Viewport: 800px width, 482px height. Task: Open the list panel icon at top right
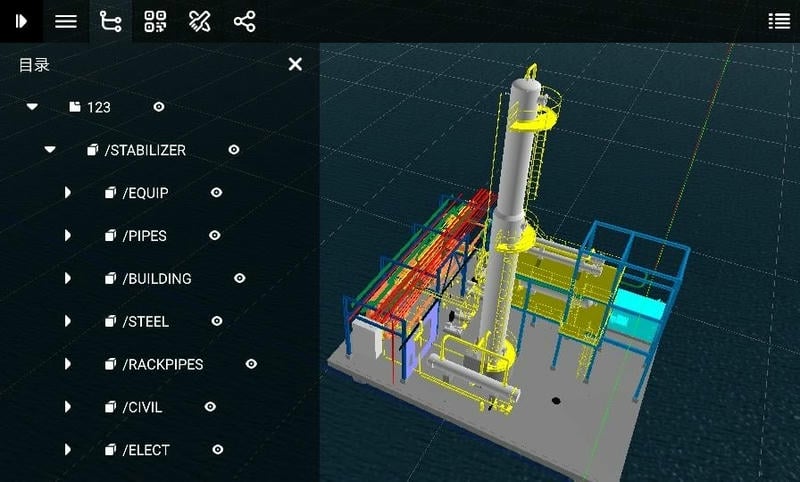778,21
